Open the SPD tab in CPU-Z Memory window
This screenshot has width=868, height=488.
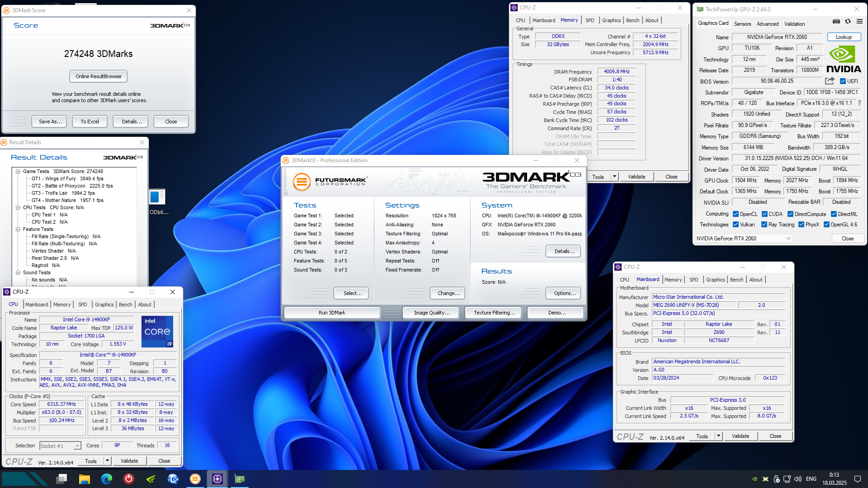tap(590, 20)
